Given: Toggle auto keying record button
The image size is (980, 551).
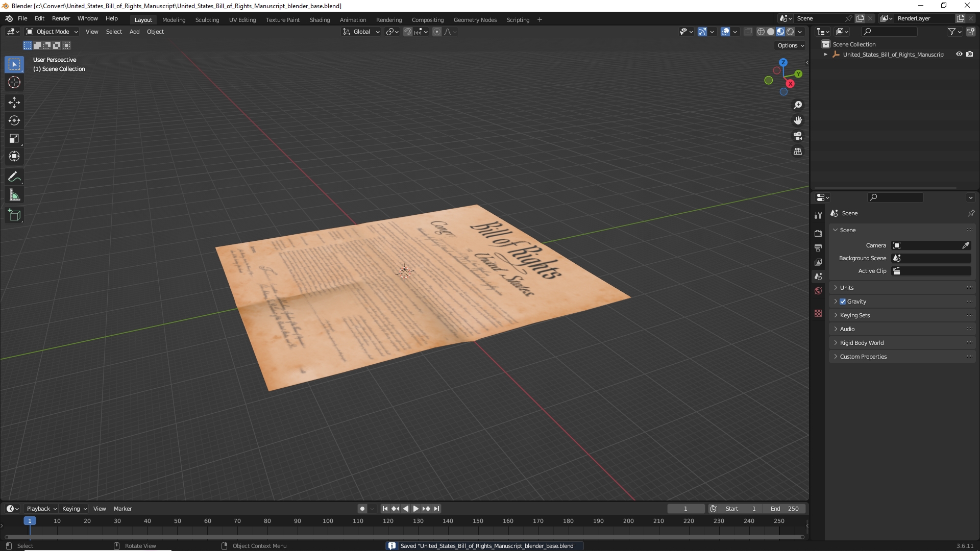Looking at the screenshot, I should (x=362, y=509).
